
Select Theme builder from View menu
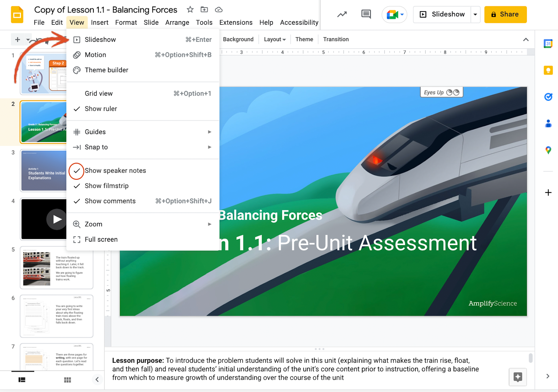point(106,70)
